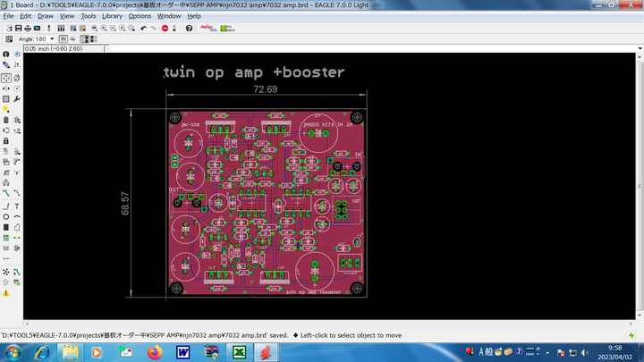Open Excel from the taskbar
The width and height of the screenshot is (644, 362).
point(239,352)
